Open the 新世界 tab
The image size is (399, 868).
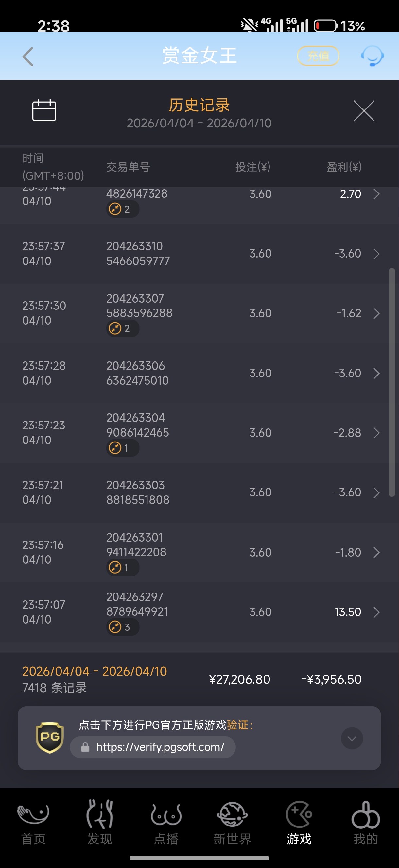click(233, 823)
